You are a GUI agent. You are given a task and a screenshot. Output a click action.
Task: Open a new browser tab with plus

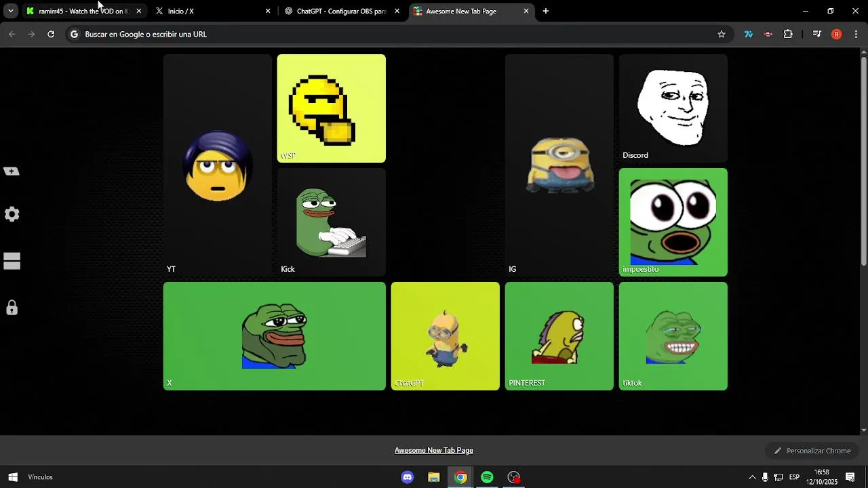tap(545, 11)
